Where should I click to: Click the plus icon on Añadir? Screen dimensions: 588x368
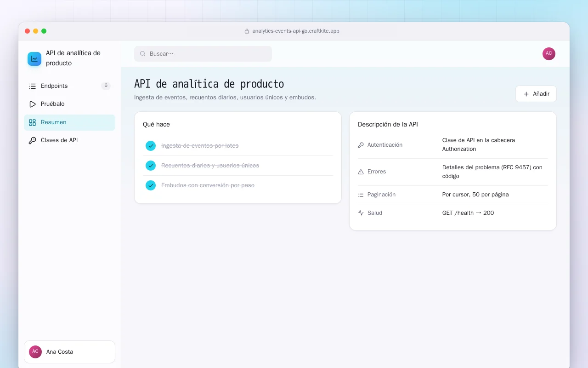526,94
